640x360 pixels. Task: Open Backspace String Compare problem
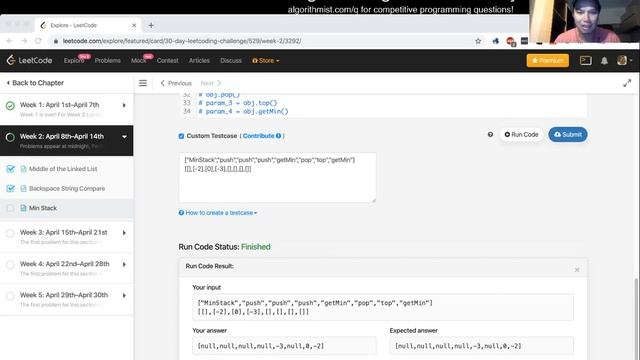[67, 189]
